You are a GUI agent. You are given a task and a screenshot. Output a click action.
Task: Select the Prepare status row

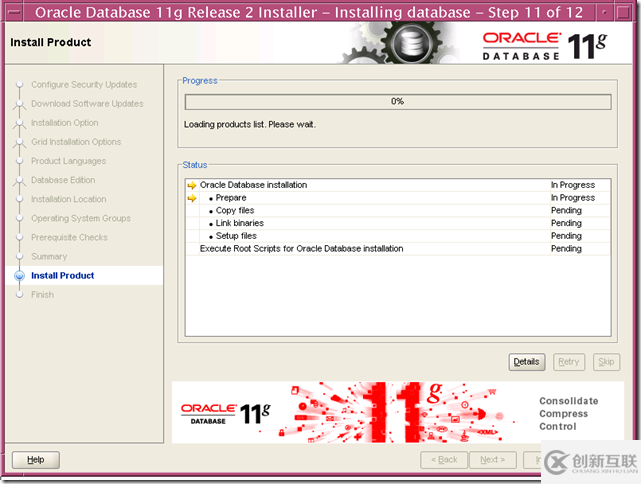click(398, 198)
